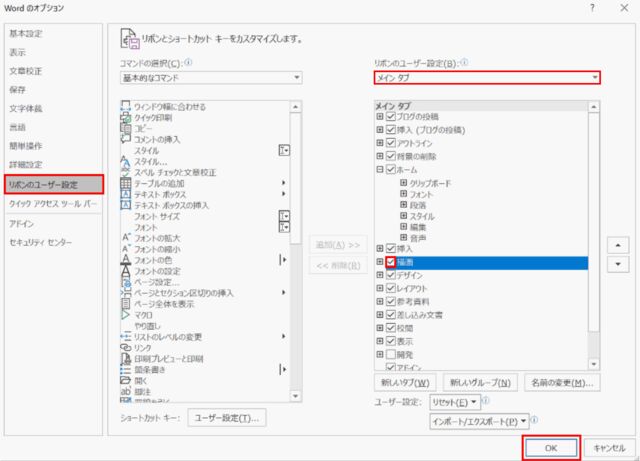Uncheck the 描画 tab checkbox
The height and width of the screenshot is (461, 640).
pyautogui.click(x=391, y=262)
